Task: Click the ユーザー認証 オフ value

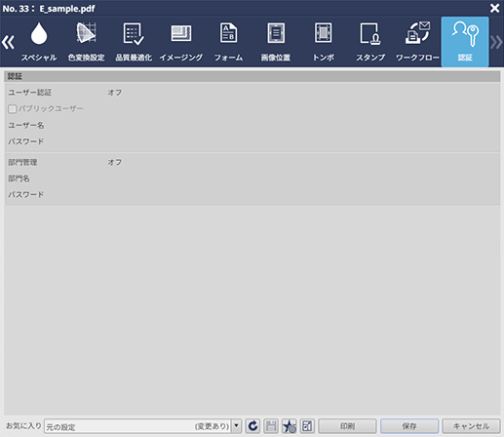Action: pyautogui.click(x=115, y=93)
